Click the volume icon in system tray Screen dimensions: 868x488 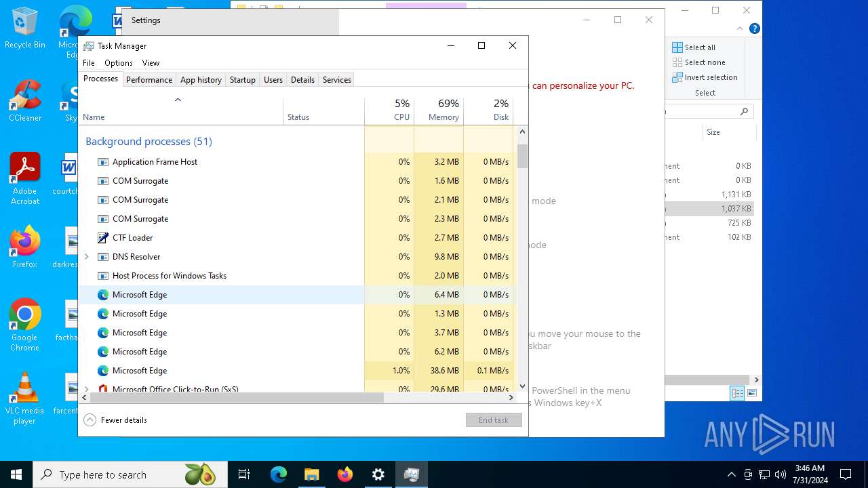(x=781, y=474)
